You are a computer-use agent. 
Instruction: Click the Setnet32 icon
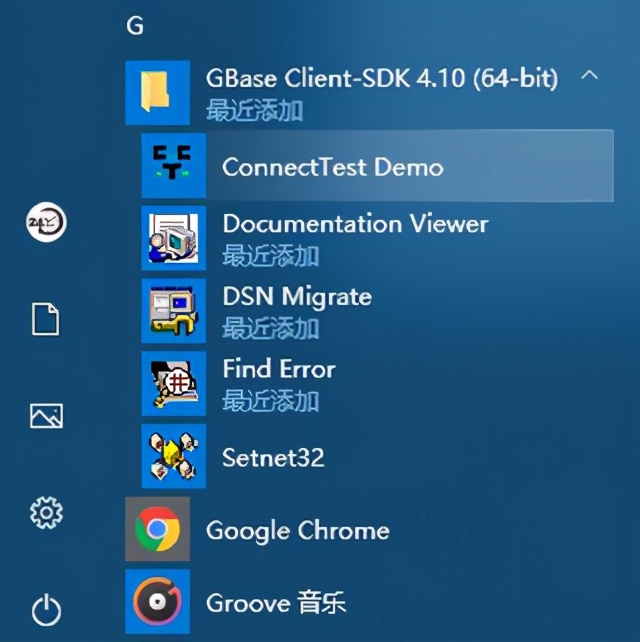(x=174, y=456)
